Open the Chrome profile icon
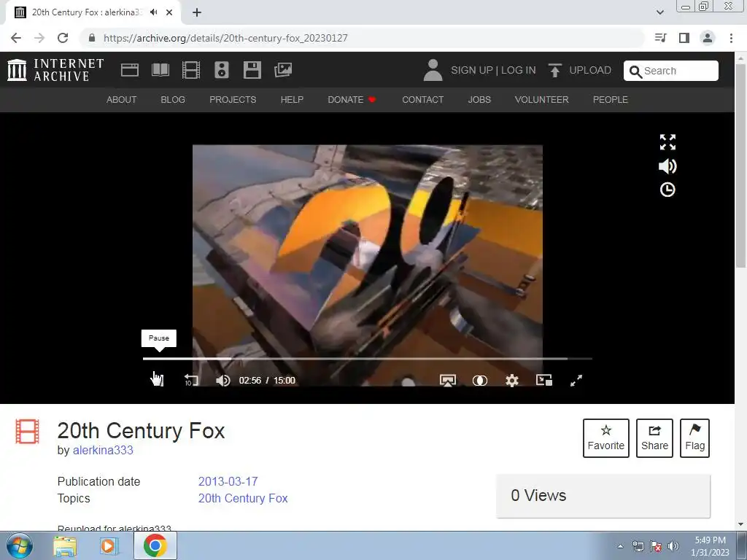747x560 pixels. coord(708,38)
